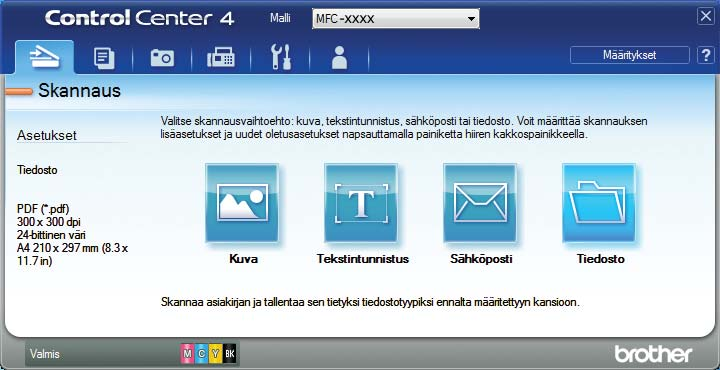Open the Skannaus (scan) tab

click(x=45, y=57)
